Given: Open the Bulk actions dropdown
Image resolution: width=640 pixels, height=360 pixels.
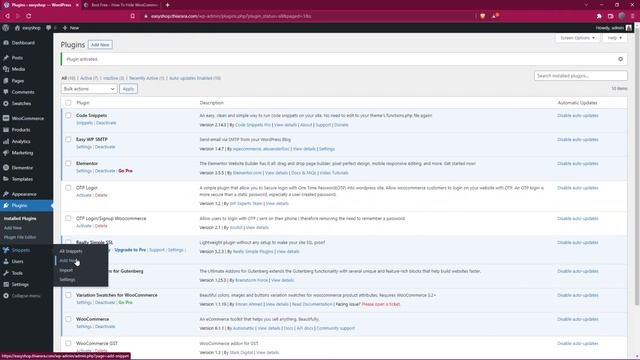Looking at the screenshot, I should pos(89,89).
